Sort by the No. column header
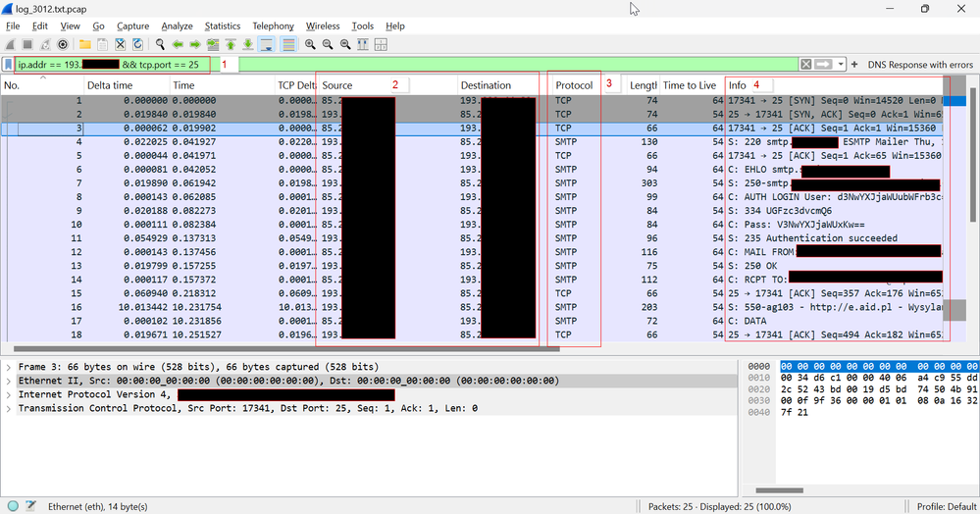The image size is (980, 514). [x=42, y=85]
